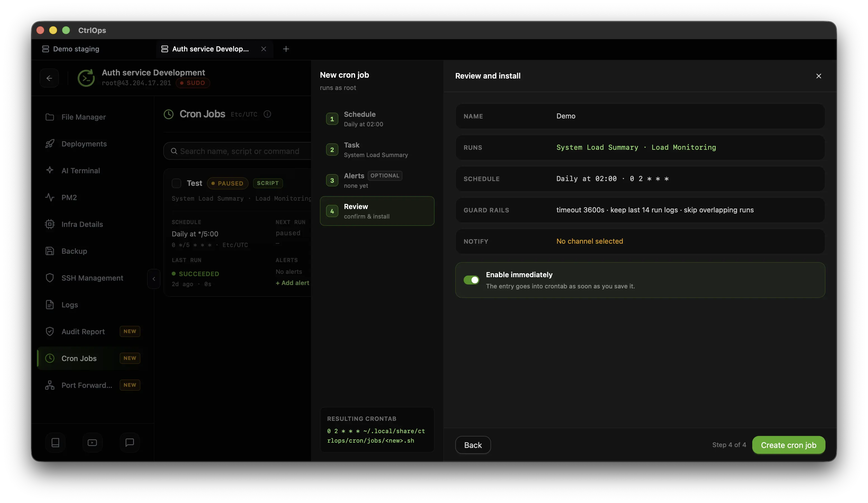This screenshot has width=868, height=503.
Task: Click the back arrow beside server name
Action: point(49,79)
